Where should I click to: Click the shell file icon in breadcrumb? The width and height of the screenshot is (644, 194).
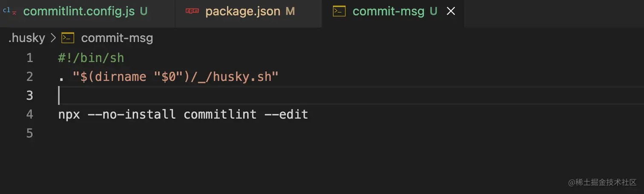point(68,38)
